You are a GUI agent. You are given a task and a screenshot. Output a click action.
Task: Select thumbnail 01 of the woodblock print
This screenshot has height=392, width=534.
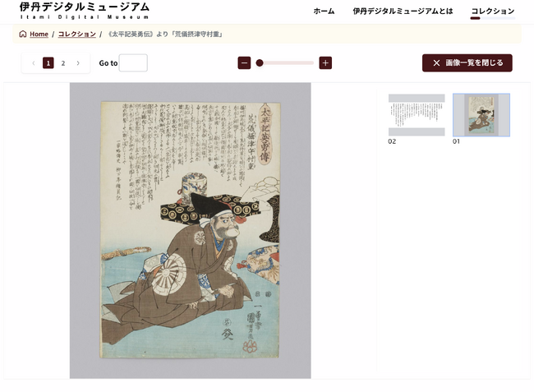coord(481,115)
